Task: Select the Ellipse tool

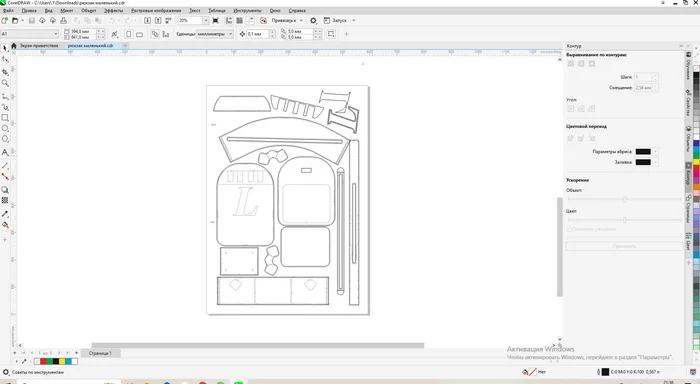Action: (5, 128)
